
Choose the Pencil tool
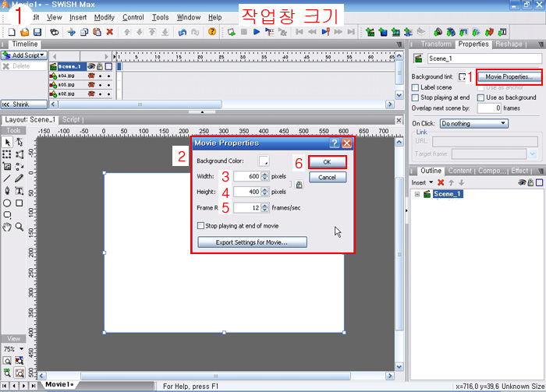[19, 178]
